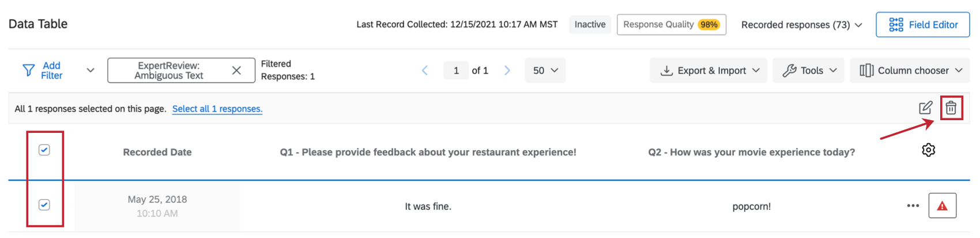Click the page number input field

click(x=456, y=70)
